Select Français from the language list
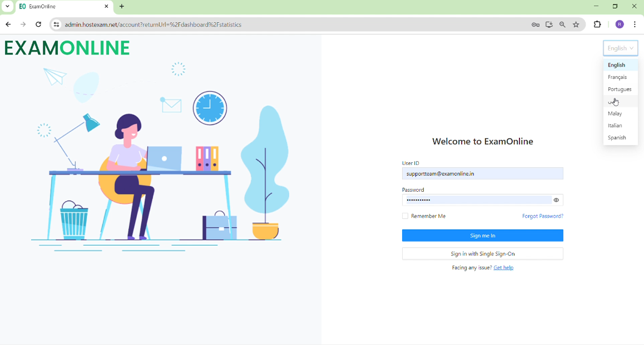The image size is (644, 345). pos(618,77)
